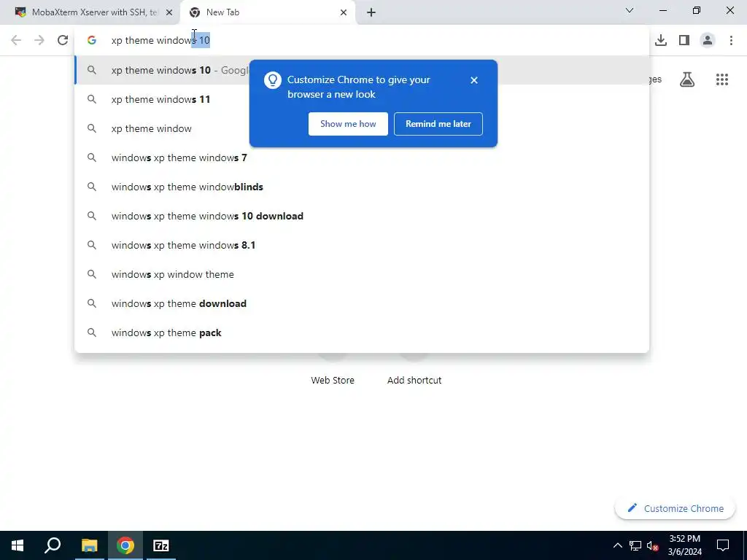Open the Chrome profile avatar
Image resolution: width=747 pixels, height=560 pixels.
[708, 40]
